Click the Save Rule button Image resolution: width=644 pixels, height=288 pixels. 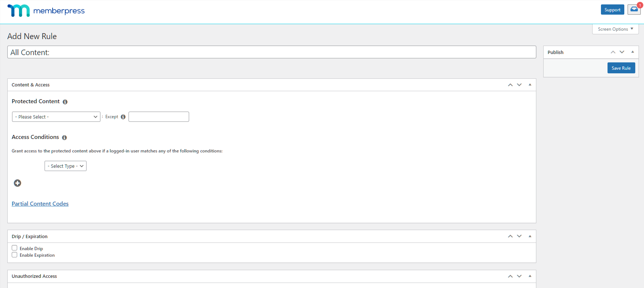click(x=621, y=68)
